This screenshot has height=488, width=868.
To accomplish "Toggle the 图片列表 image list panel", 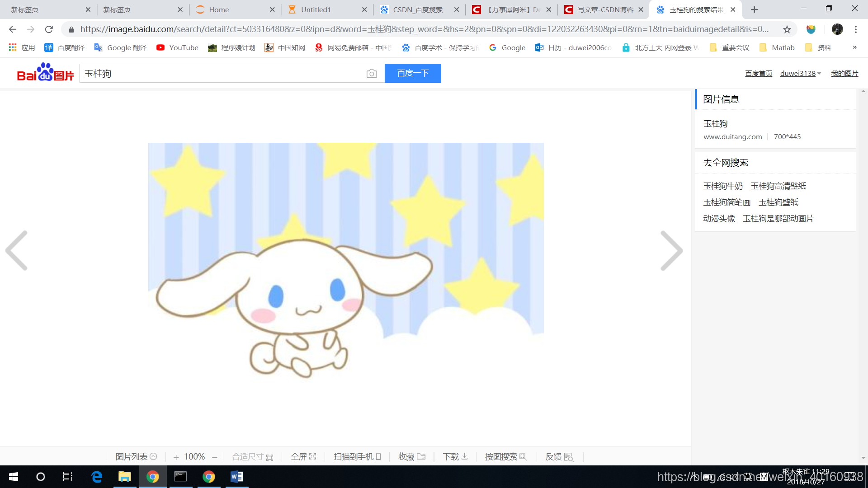I will tap(136, 457).
